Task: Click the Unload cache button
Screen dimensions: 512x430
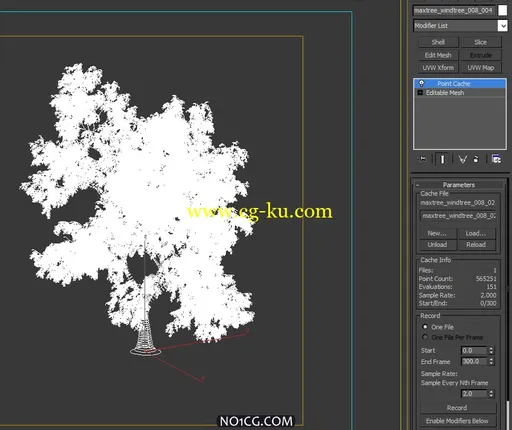Action: pyautogui.click(x=437, y=245)
